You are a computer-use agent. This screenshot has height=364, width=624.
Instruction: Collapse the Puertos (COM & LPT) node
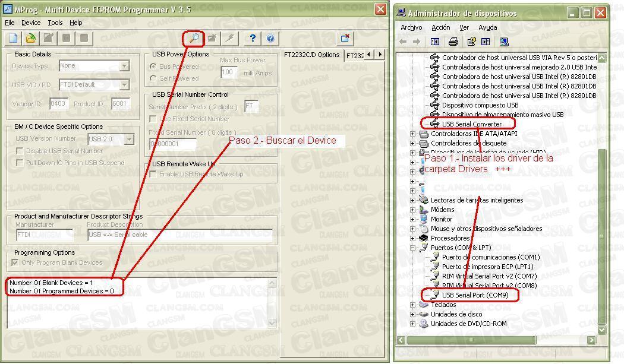413,248
